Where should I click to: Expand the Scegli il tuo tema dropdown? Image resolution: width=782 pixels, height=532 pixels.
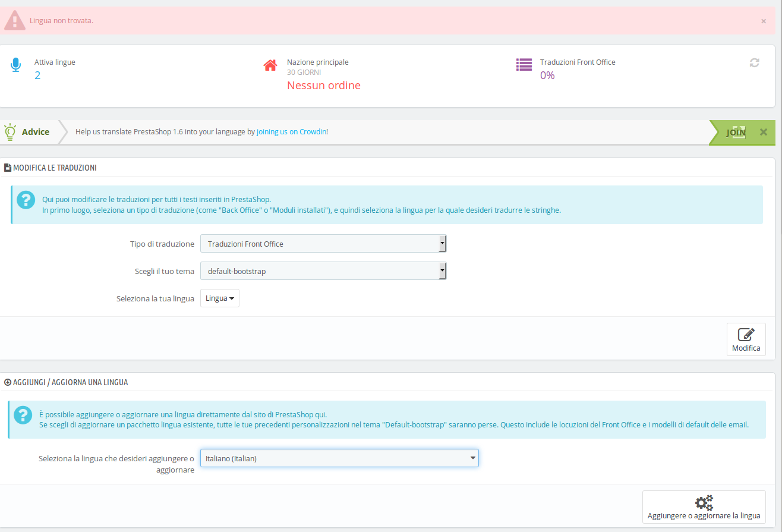pyautogui.click(x=323, y=271)
